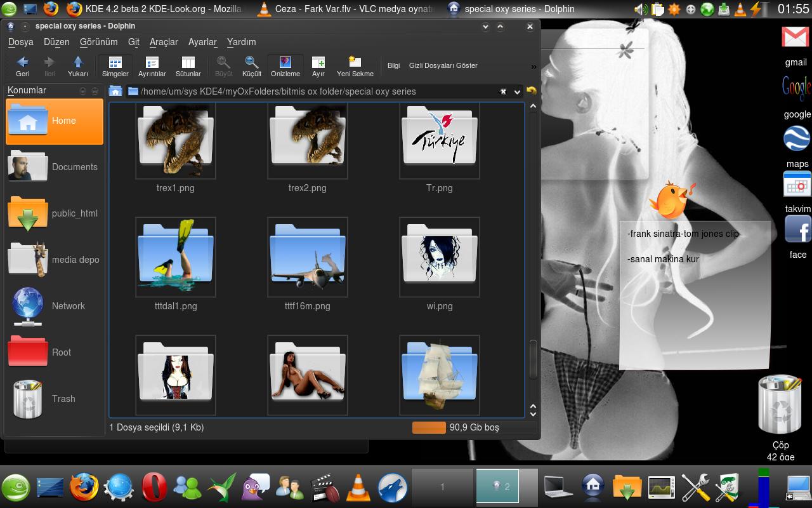Open Root folder in the places panel

[55, 352]
